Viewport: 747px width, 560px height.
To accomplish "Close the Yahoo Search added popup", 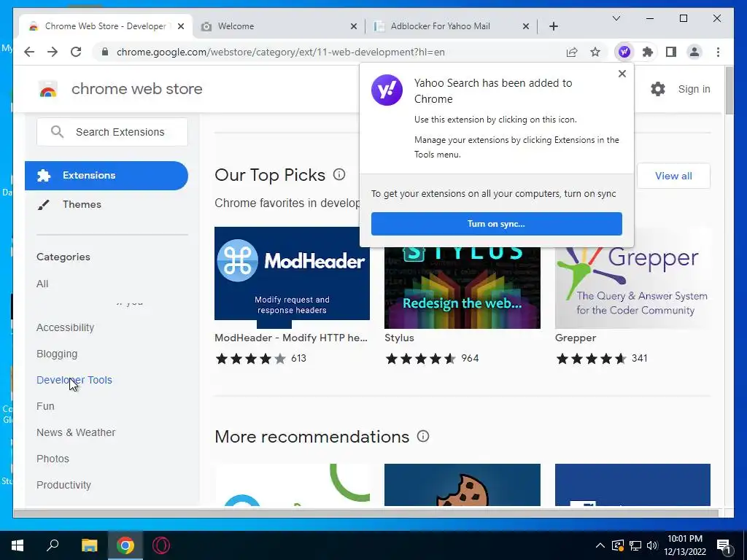I will (x=622, y=74).
